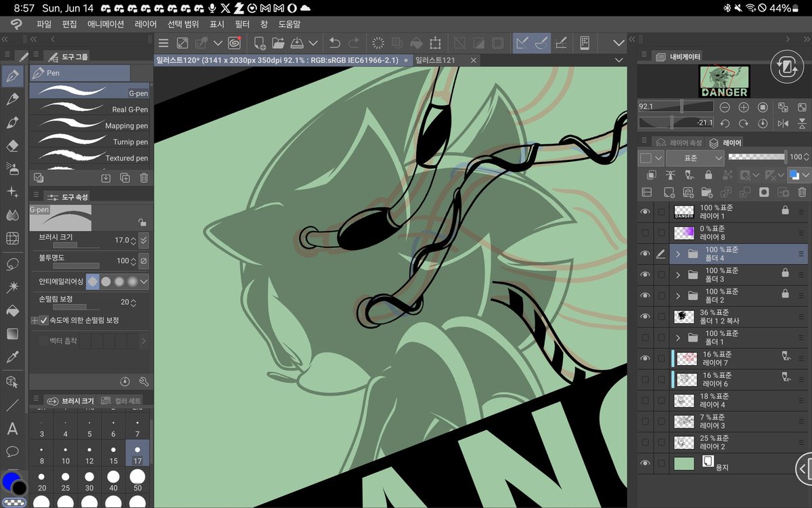This screenshot has height=508, width=812.
Task: Select the Pen tool in the toolbar
Action: pos(12,76)
